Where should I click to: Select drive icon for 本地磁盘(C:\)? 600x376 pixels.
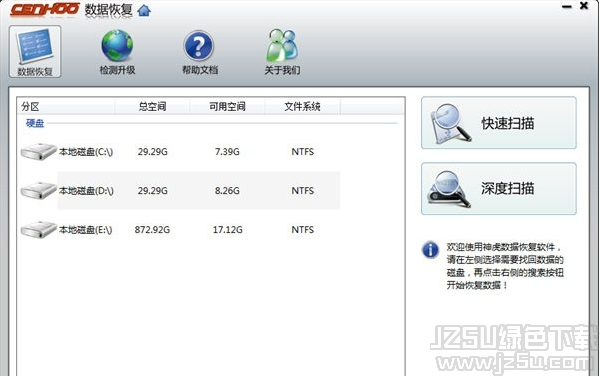(x=39, y=152)
